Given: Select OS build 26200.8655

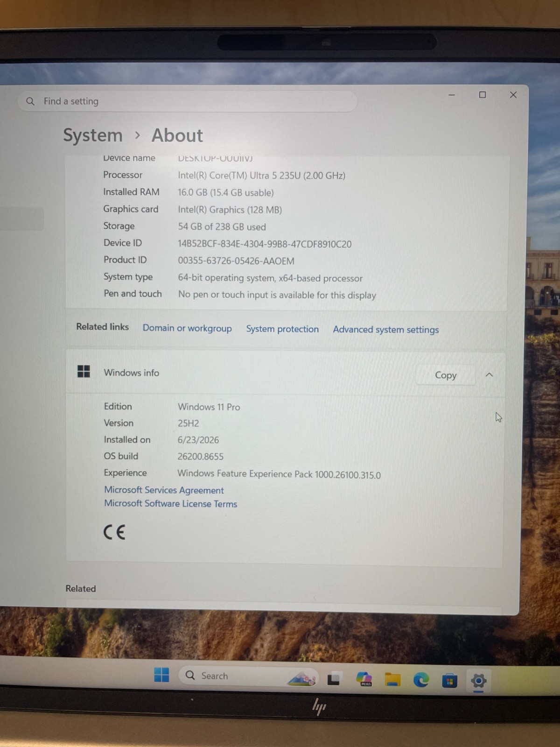Looking at the screenshot, I should (201, 457).
